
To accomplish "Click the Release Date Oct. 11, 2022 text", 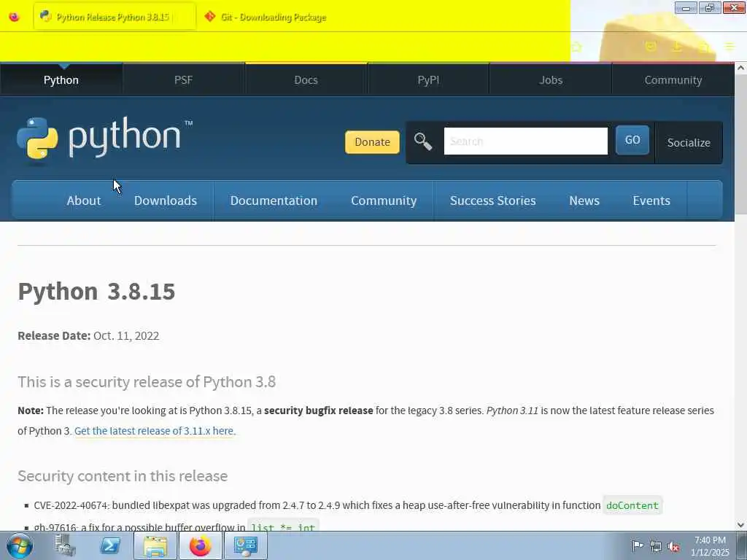I will (88, 335).
